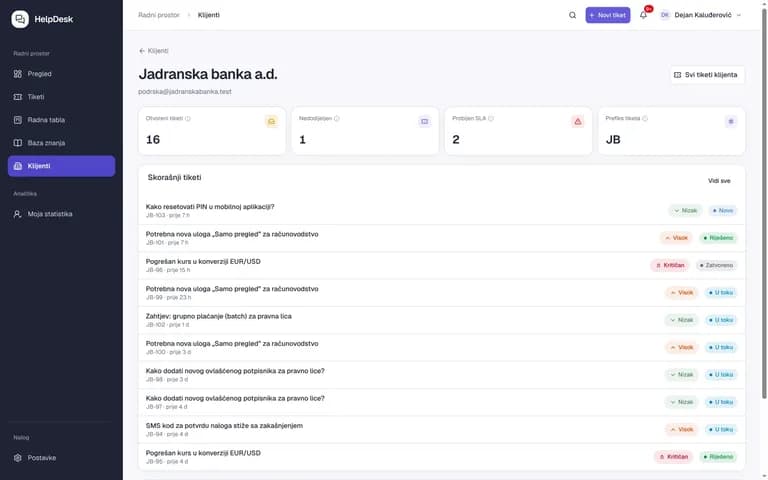Open ticket Zahtjev: grupno plaćanje (batch)
Image resolution: width=768 pixels, height=480 pixels.
point(441,320)
